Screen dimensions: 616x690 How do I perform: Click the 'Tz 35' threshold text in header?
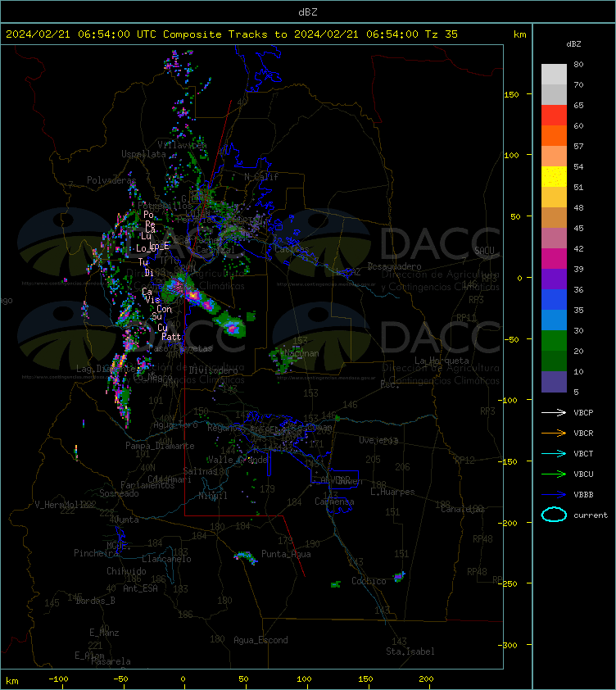pyautogui.click(x=442, y=34)
